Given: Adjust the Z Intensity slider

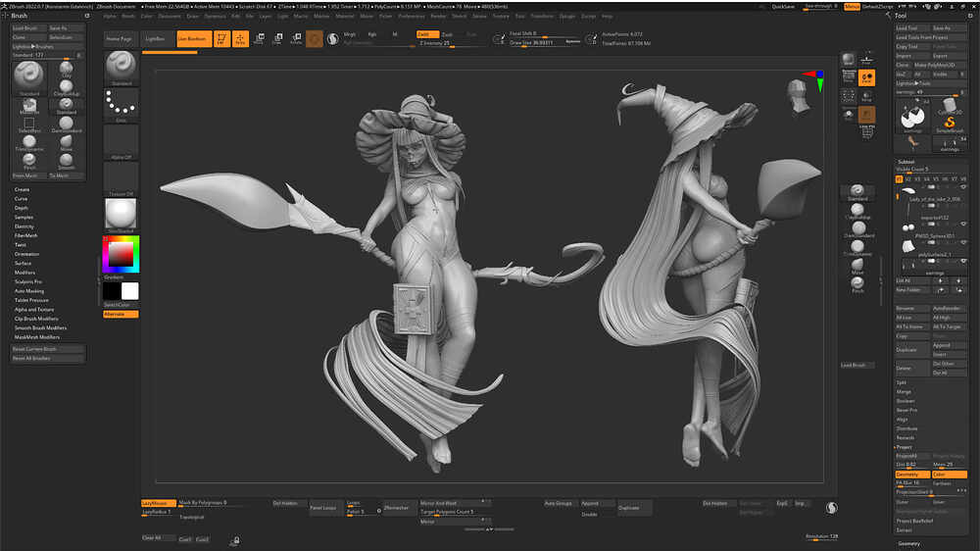Looking at the screenshot, I should [450, 43].
